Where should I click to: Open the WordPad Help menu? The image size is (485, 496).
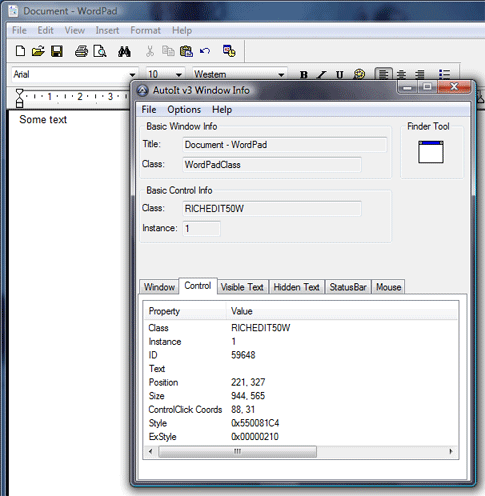(x=182, y=30)
